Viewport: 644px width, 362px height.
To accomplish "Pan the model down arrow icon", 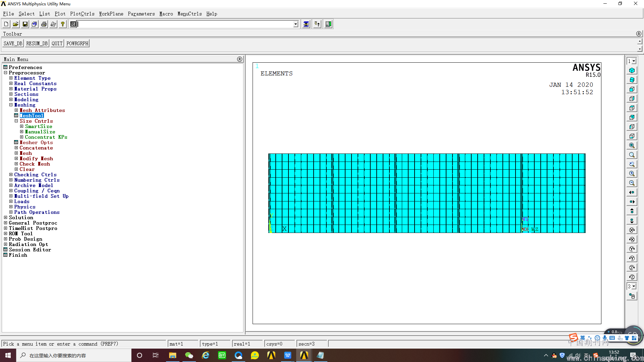I will 632,221.
